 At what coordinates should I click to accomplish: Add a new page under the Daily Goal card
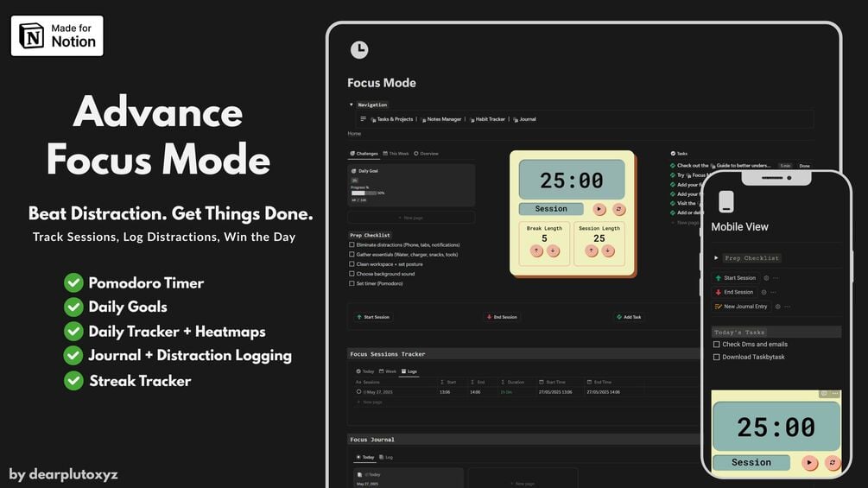point(411,218)
